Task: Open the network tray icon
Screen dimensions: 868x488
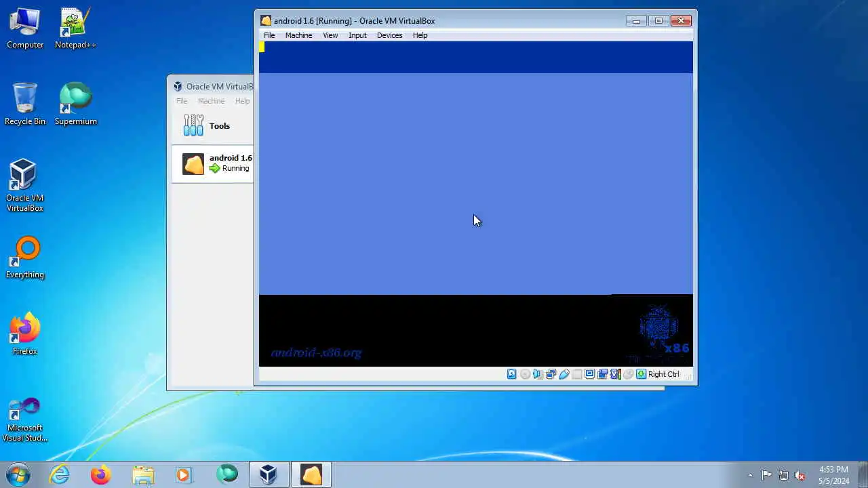Action: (x=783, y=475)
